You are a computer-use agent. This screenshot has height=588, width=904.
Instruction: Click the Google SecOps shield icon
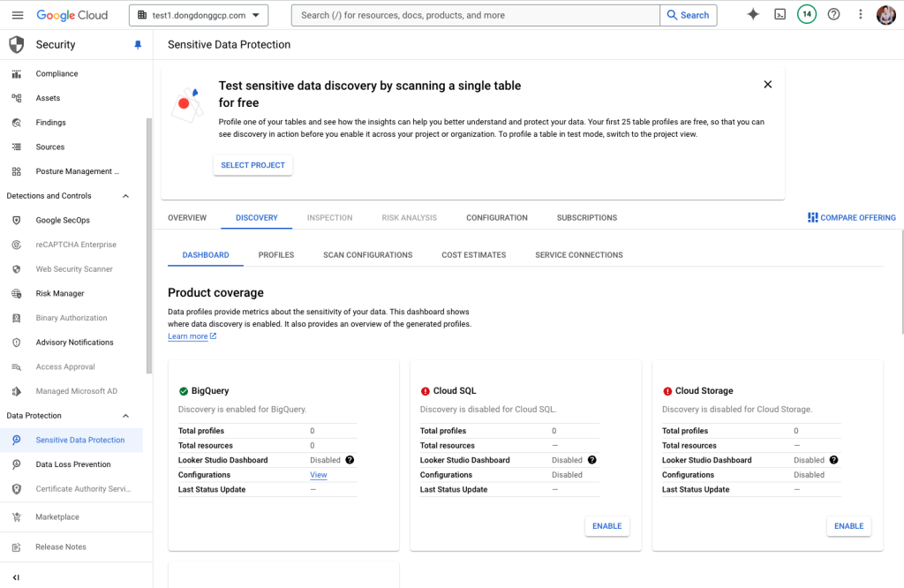coord(17,220)
